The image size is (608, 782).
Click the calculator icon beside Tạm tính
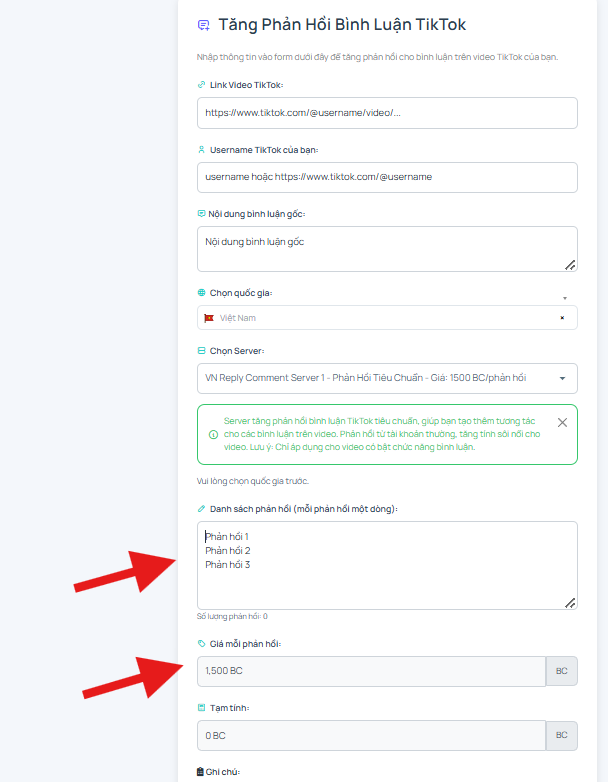tap(202, 708)
